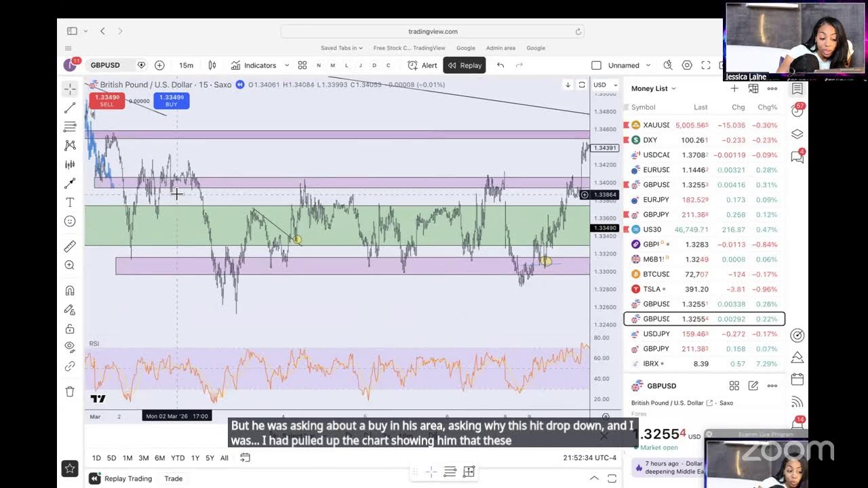Screen dimensions: 868x488
Task: Expand the Money List watchlist dropdown
Action: [654, 88]
